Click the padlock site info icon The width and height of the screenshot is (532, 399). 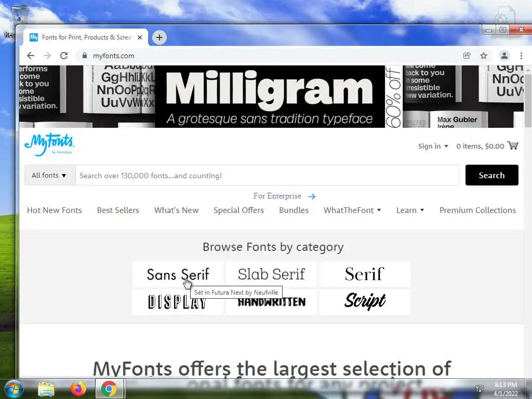85,56
